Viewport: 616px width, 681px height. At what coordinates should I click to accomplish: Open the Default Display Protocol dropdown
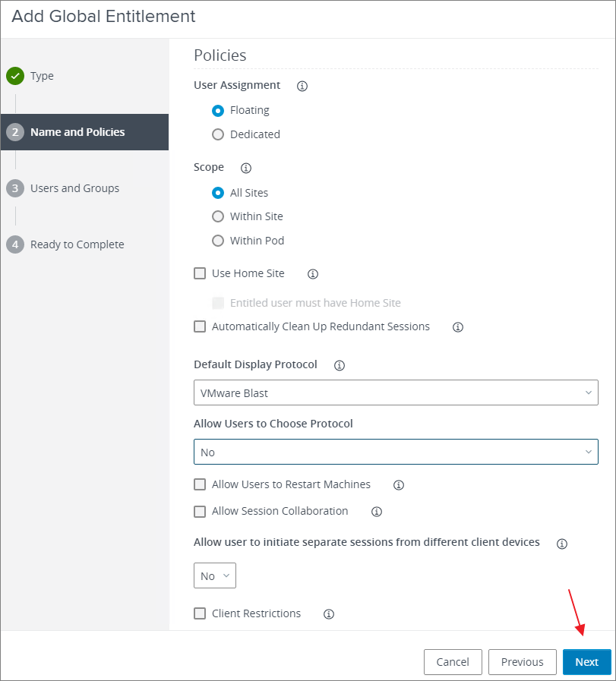pos(396,393)
